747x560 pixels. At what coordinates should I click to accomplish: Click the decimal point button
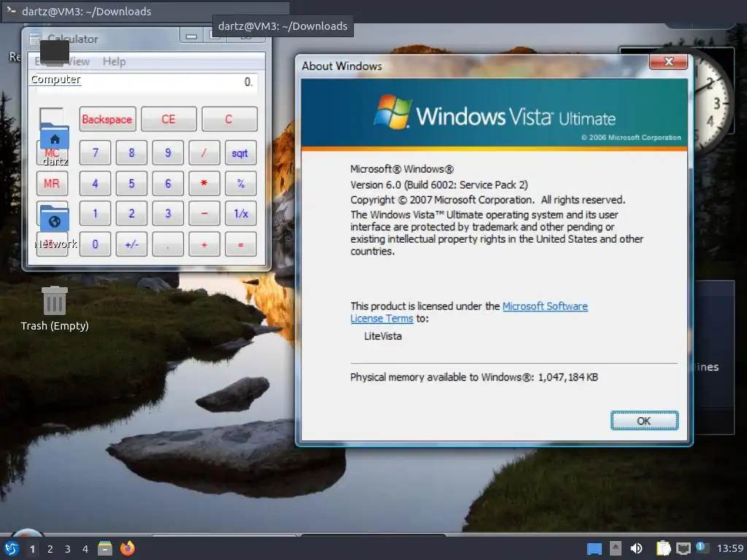168,244
